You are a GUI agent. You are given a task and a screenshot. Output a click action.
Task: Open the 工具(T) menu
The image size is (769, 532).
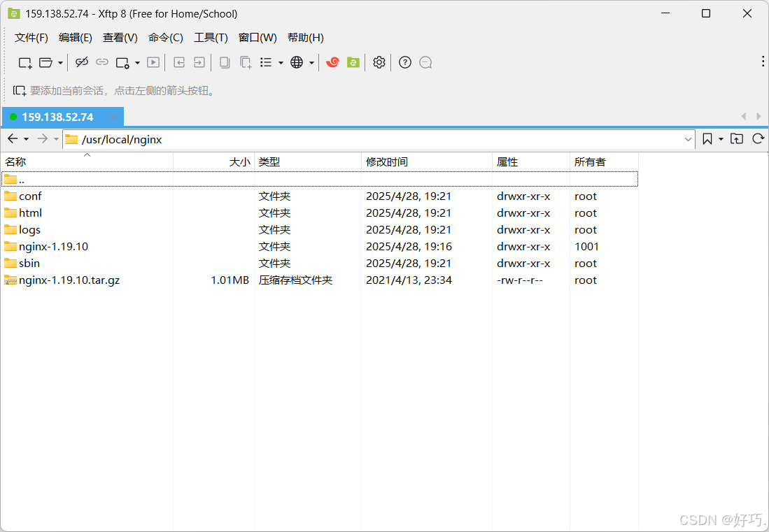[211, 38]
